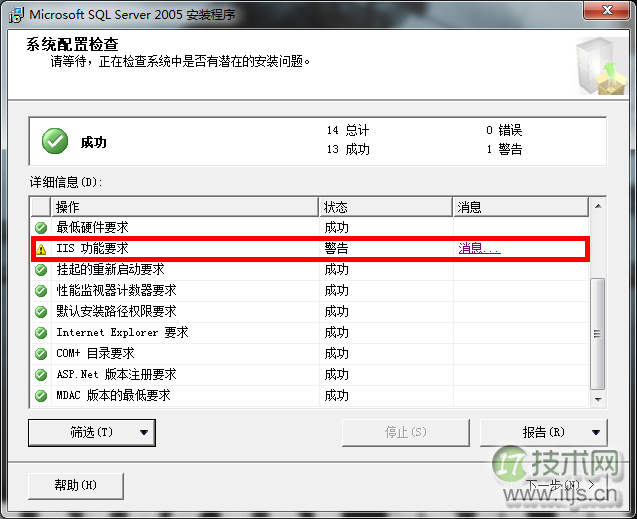
Task: Click the details list scrollbar up arrow
Action: click(598, 206)
